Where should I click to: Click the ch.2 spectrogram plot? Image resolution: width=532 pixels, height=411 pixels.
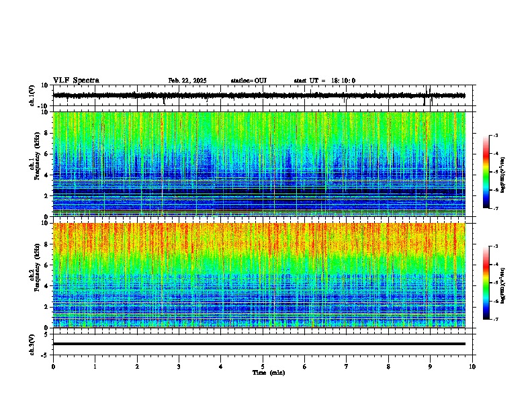pyautogui.click(x=259, y=275)
